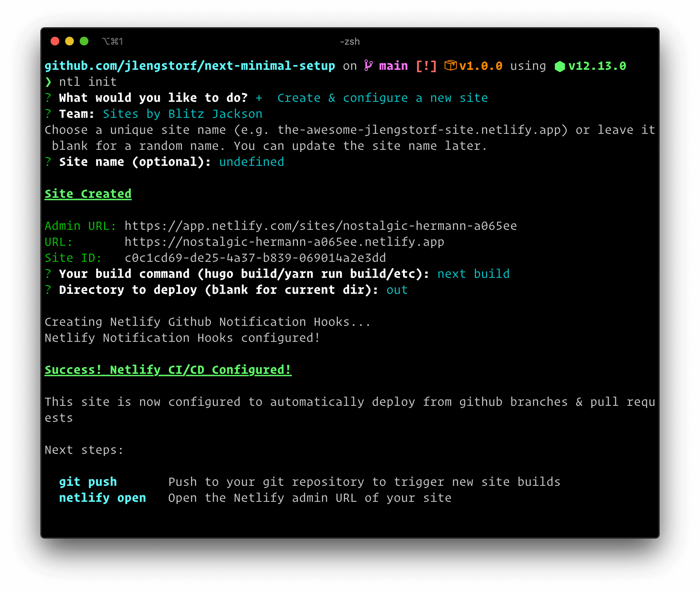Click the green Node.js hexagon icon
Screen dimensions: 700x592
[x=561, y=66]
